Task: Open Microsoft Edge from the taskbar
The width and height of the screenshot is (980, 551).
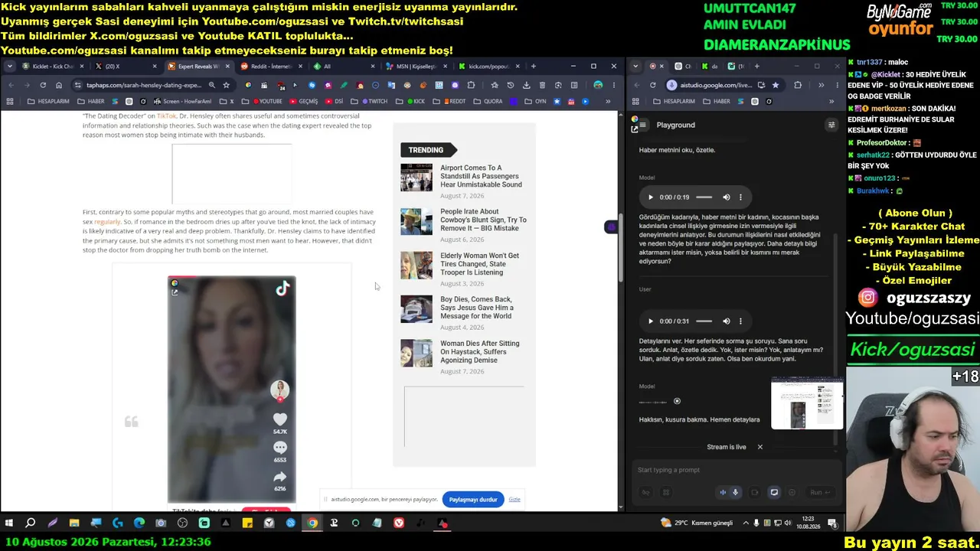Action: tap(139, 523)
